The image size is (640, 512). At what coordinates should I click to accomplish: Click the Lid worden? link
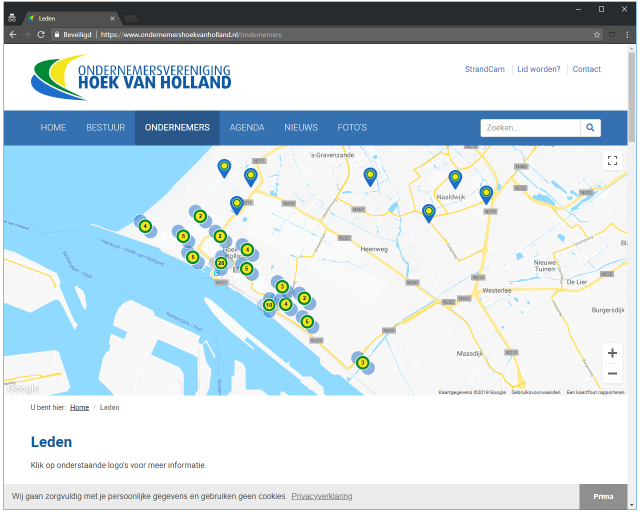[x=539, y=69]
